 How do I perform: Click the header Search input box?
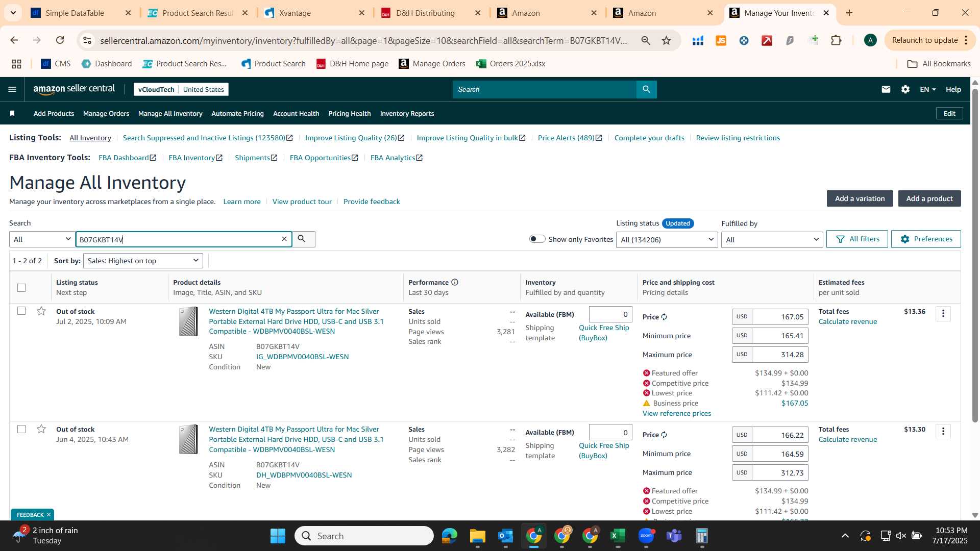(544, 89)
